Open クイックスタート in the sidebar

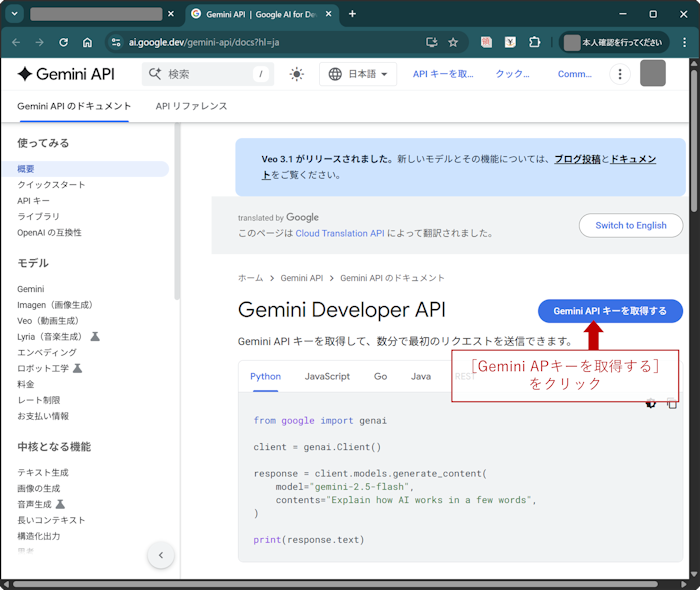[51, 185]
